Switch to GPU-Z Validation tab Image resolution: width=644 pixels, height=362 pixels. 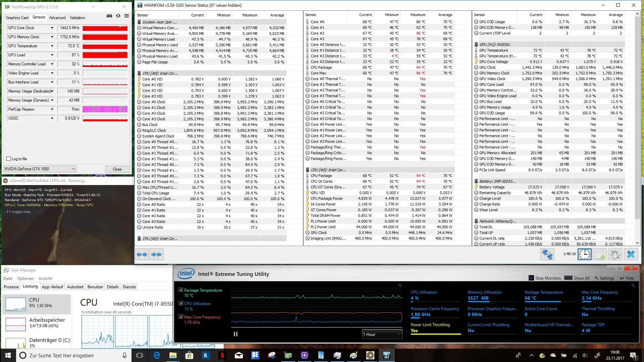pos(77,17)
